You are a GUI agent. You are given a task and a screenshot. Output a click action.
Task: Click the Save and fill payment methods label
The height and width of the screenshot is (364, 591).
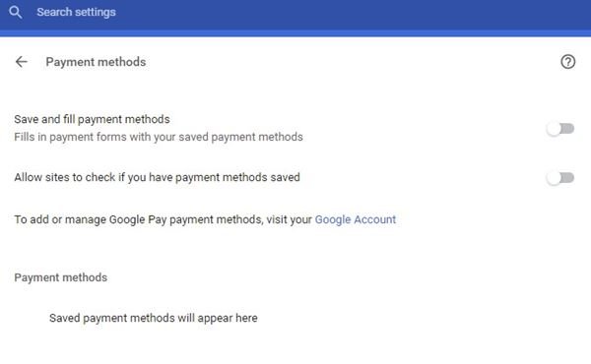(92, 119)
